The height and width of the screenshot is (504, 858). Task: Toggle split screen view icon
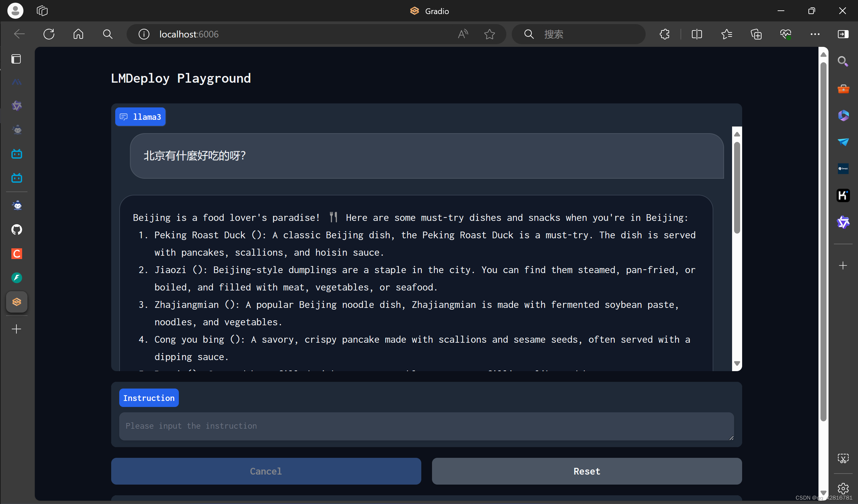[697, 34]
